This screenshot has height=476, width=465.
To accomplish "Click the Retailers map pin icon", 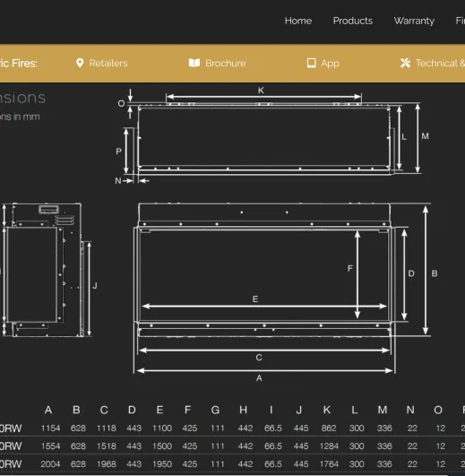I will coord(80,63).
